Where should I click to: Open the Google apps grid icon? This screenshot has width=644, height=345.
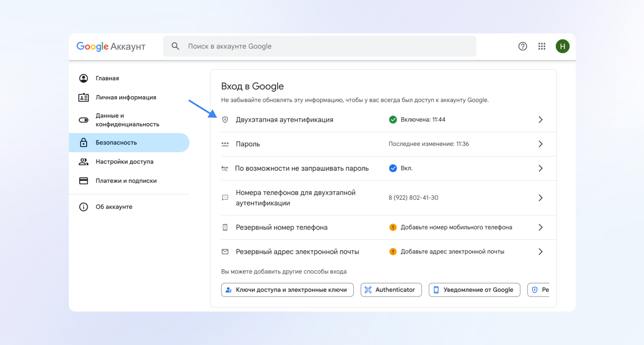[x=542, y=46]
